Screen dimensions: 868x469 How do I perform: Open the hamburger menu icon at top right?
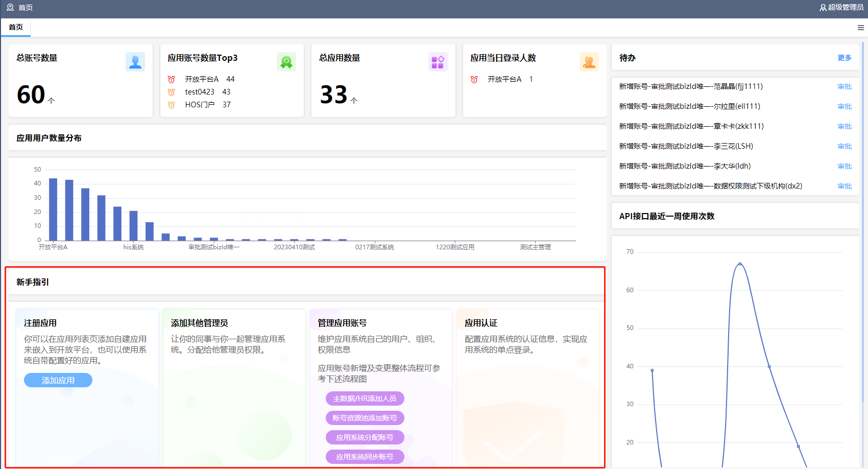point(861,28)
